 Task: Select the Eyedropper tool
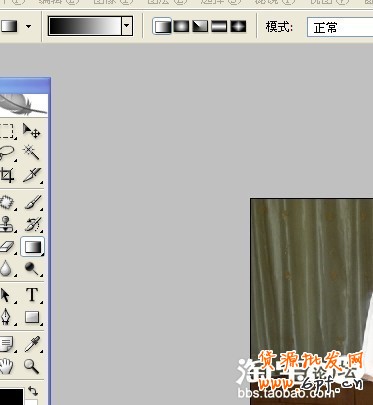point(32,344)
